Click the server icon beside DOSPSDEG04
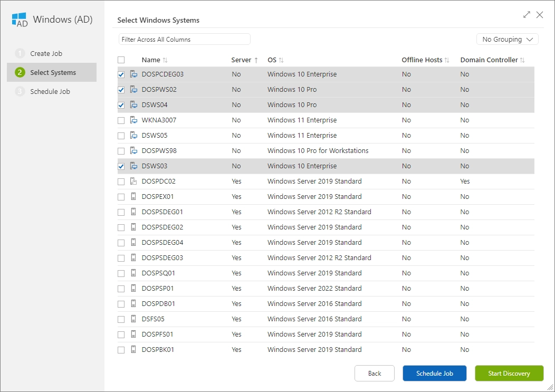 pyautogui.click(x=133, y=242)
